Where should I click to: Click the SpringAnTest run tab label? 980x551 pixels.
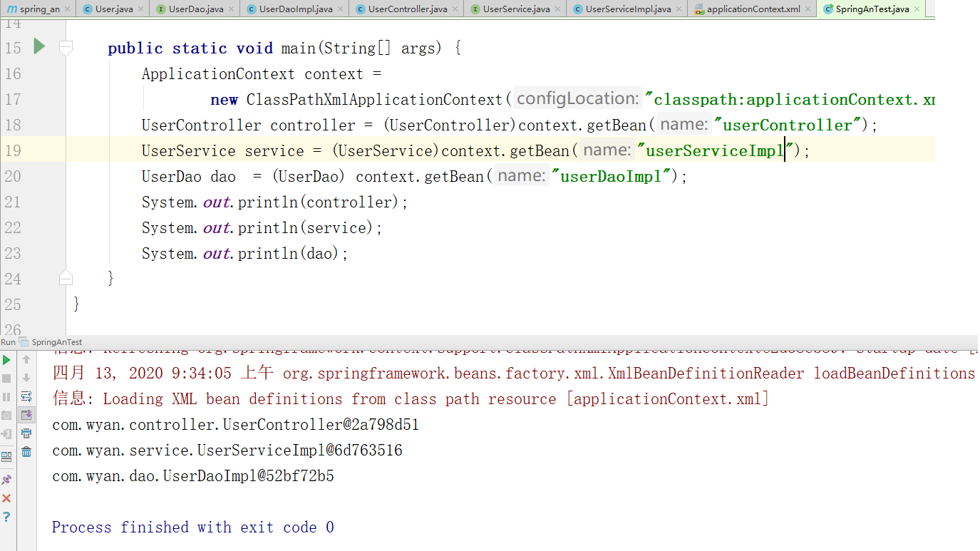coord(57,342)
